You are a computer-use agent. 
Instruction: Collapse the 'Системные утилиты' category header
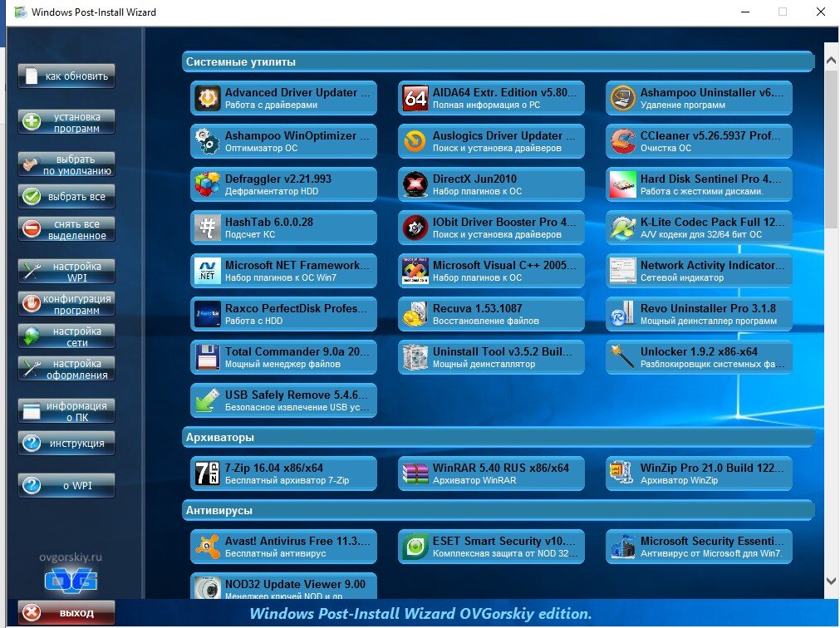click(x=499, y=61)
